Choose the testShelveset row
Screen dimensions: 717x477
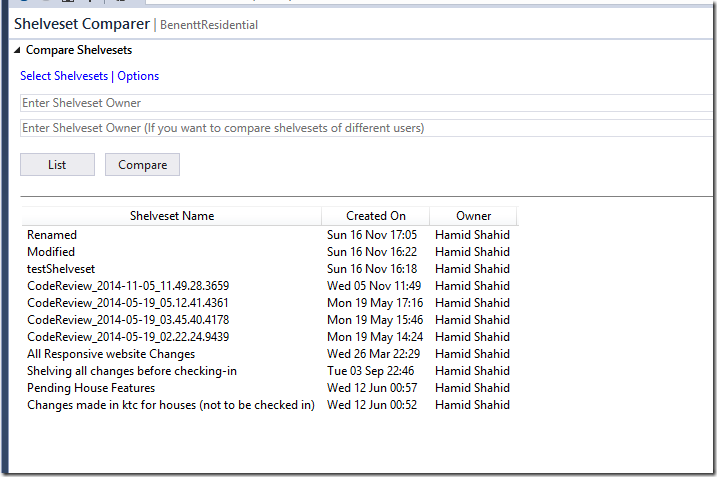pyautogui.click(x=61, y=269)
